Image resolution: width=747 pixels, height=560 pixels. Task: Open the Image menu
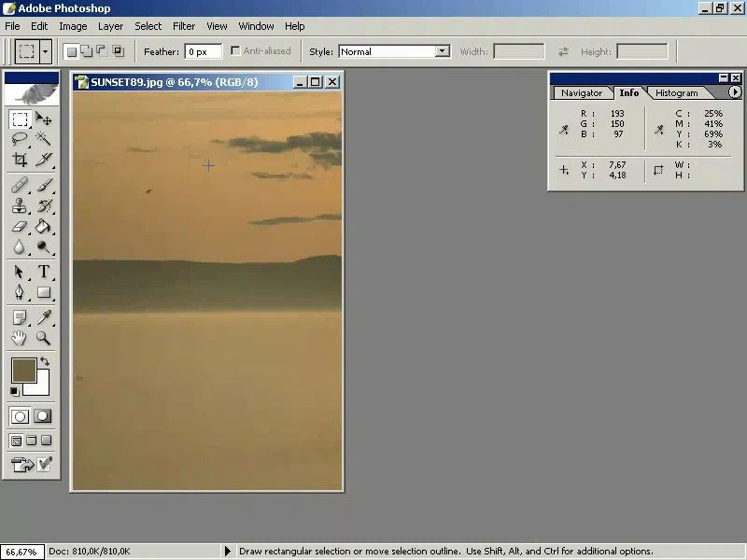73,26
